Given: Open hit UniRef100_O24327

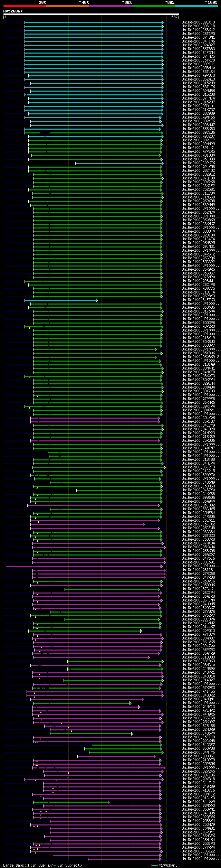Looking at the screenshot, I should [x=198, y=45].
